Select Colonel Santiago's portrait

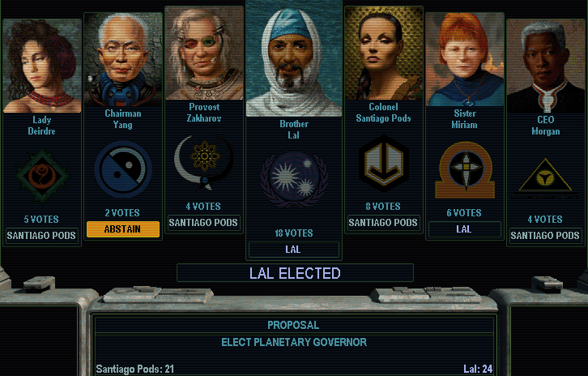(384, 53)
